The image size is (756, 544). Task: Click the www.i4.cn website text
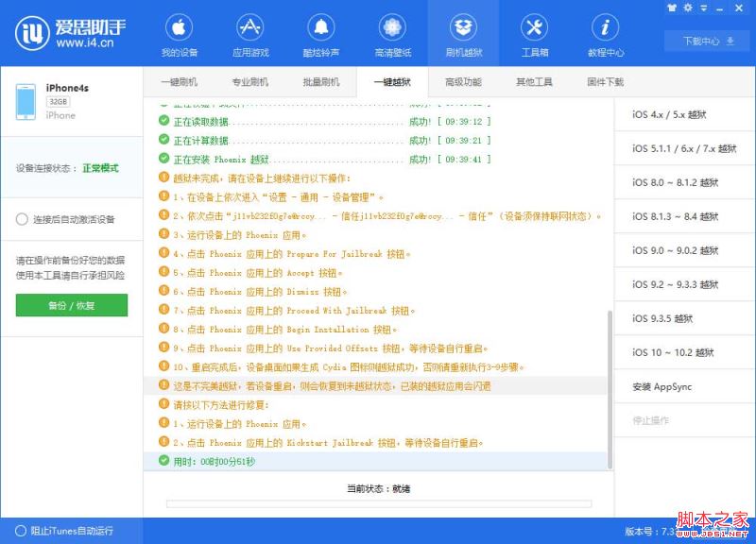[x=85, y=42]
